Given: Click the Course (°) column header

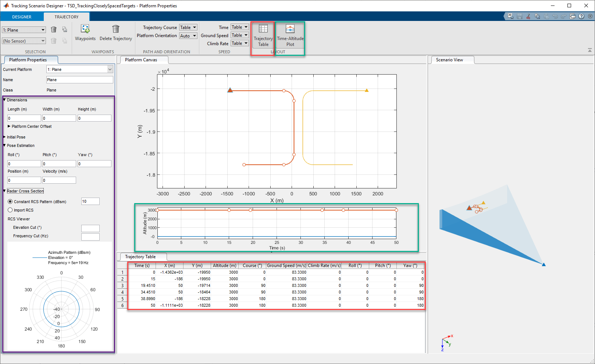Looking at the screenshot, I should pyautogui.click(x=252, y=266).
